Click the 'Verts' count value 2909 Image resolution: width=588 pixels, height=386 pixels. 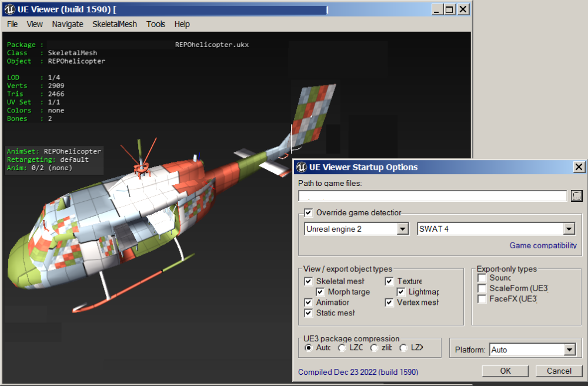pos(56,85)
